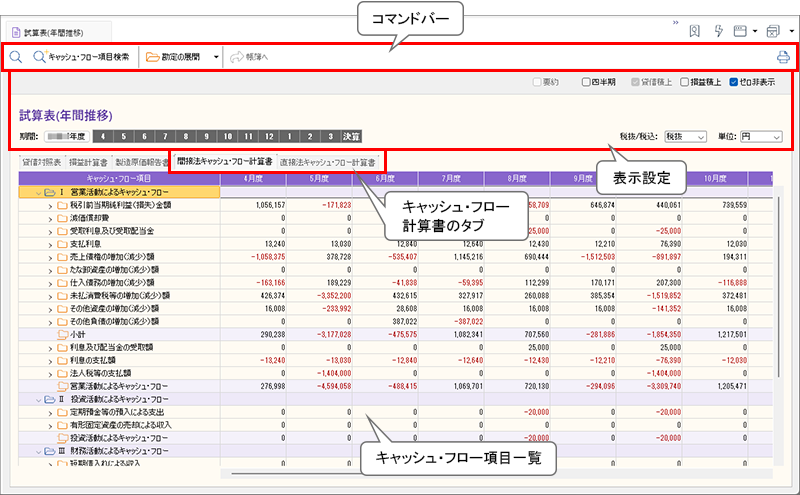This screenshot has height=495, width=800.
Task: Select month 7 in the period bar
Action: 165,136
